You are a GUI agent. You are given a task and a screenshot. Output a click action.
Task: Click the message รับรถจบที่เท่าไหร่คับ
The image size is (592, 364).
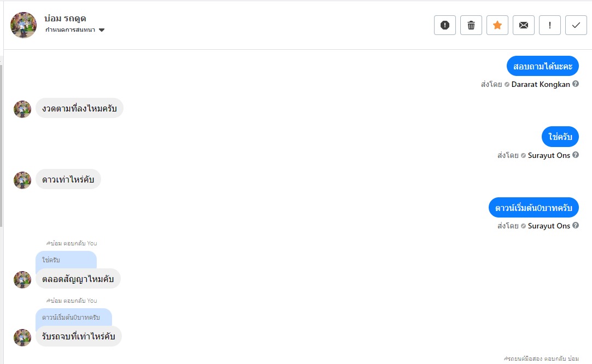point(79,336)
